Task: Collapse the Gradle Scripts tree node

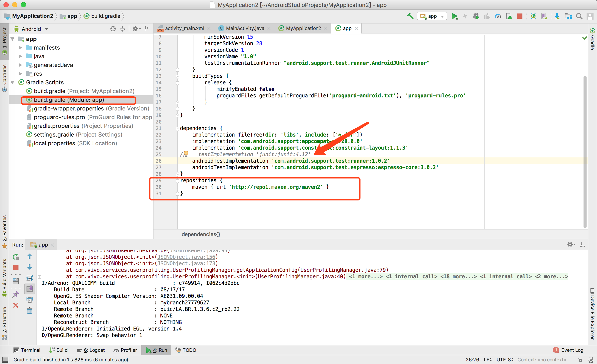Action: (x=13, y=82)
